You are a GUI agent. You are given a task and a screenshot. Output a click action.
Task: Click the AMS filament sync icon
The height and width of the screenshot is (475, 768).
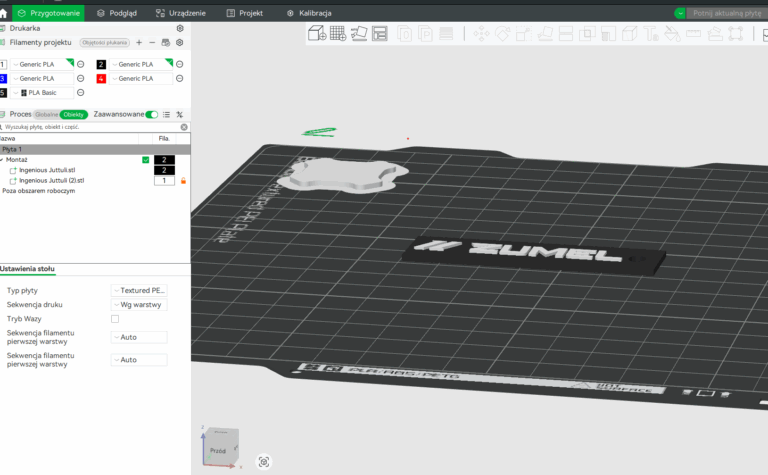coord(166,43)
